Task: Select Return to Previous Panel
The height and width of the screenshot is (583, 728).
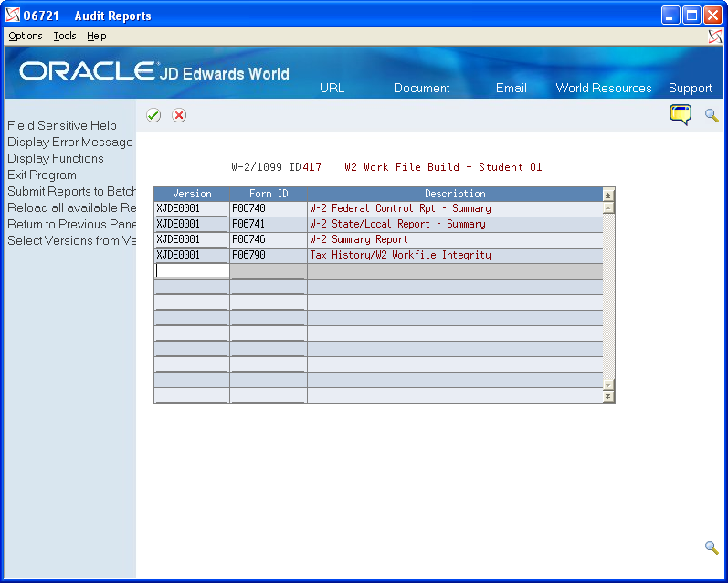Action: pyautogui.click(x=71, y=224)
